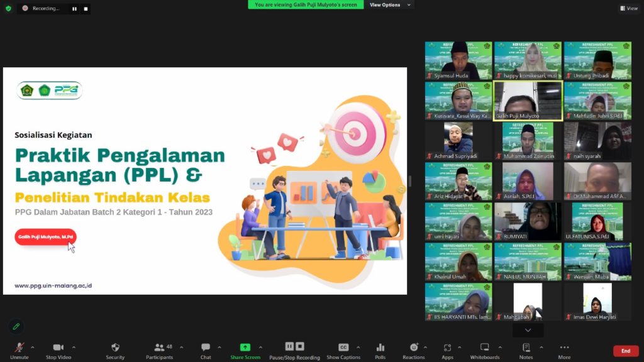
Task: Stop Video camera button
Action: [x=58, y=351]
